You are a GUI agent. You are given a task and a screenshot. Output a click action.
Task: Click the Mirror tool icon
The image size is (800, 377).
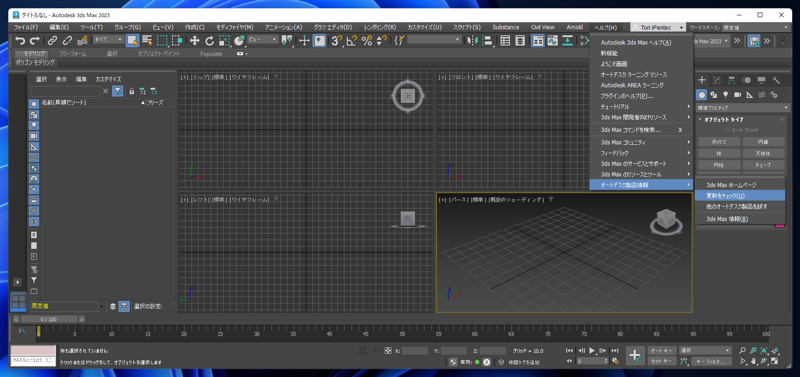472,41
